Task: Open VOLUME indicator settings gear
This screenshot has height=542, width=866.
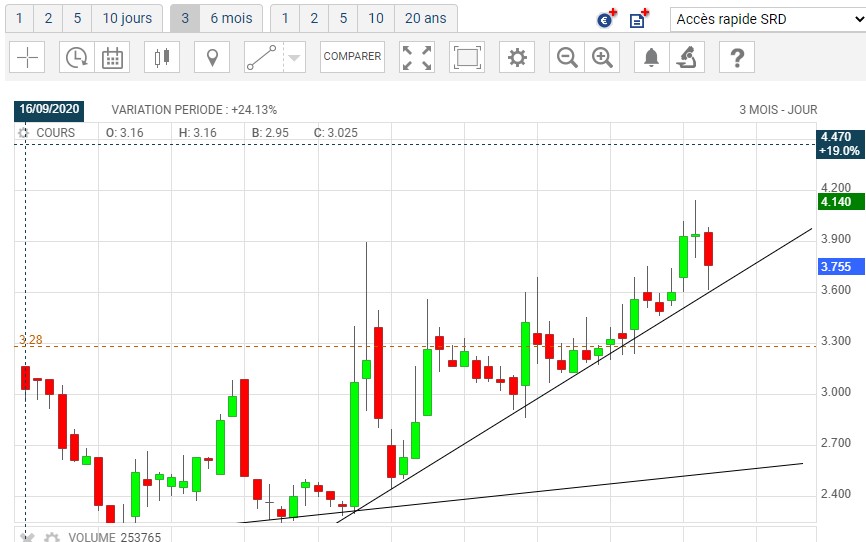Action: 51,537
